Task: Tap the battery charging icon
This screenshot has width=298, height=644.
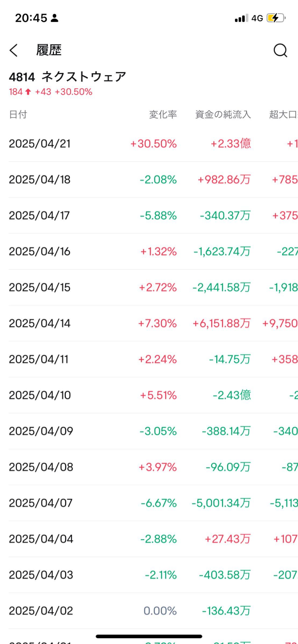Action: click(x=276, y=18)
